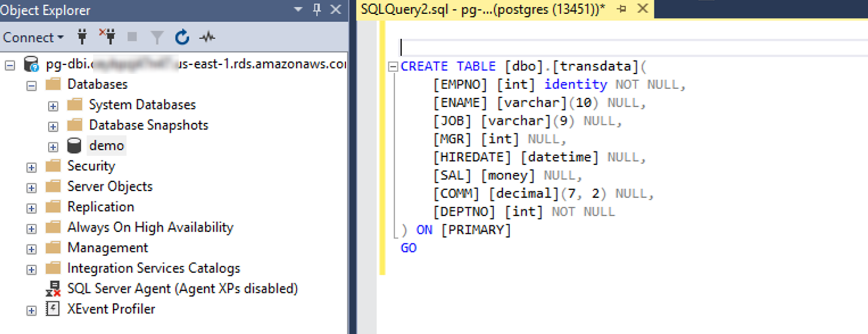Expand the System Databases folder
Image resolution: width=868 pixels, height=334 pixels.
pos(53,106)
